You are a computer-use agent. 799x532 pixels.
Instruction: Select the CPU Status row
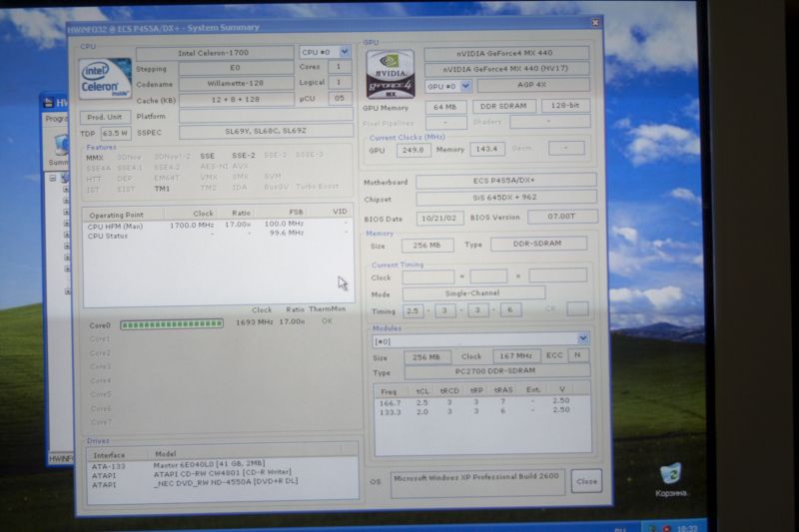click(x=218, y=236)
